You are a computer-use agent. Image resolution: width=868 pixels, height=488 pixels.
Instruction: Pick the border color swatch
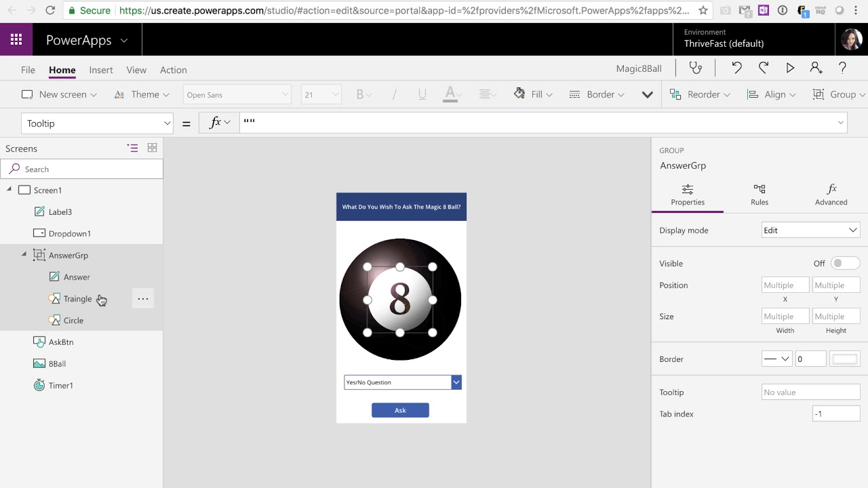pos(845,359)
